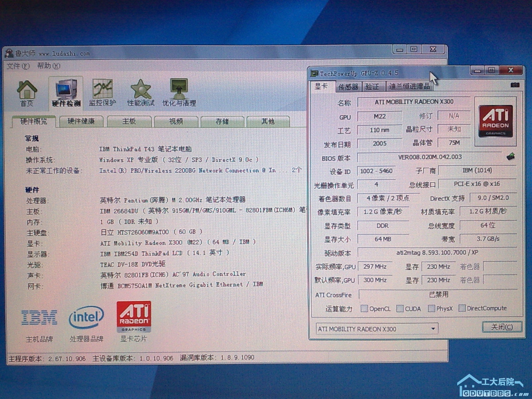The image size is (532, 399).
Task: Click the 关闭(C) button in GPU-Z
Action: pos(502,327)
